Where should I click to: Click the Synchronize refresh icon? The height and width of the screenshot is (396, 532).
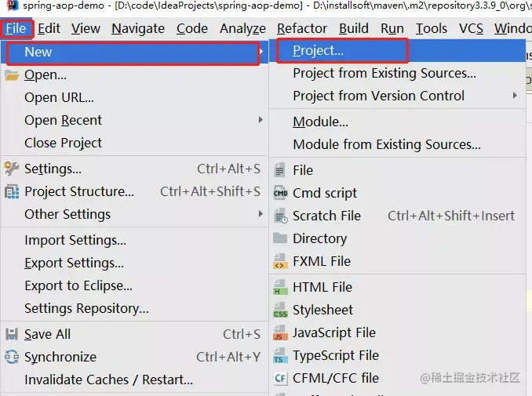point(12,357)
